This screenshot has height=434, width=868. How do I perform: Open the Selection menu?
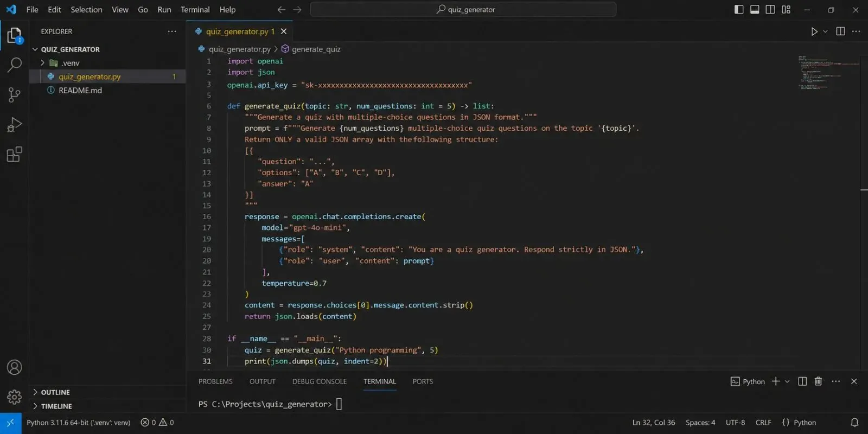pyautogui.click(x=86, y=10)
